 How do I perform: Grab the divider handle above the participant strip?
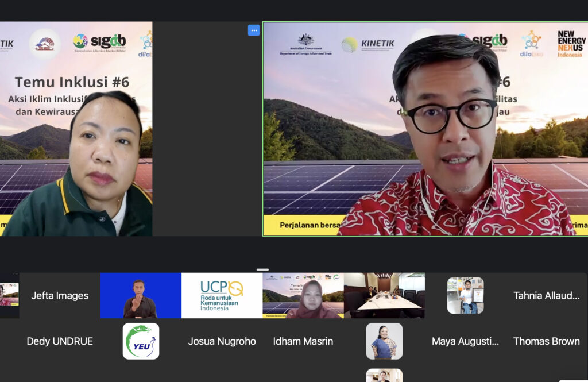[262, 269]
